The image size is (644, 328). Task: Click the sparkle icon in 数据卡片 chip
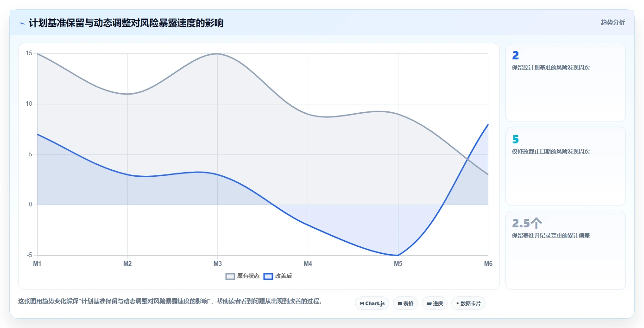(x=457, y=303)
